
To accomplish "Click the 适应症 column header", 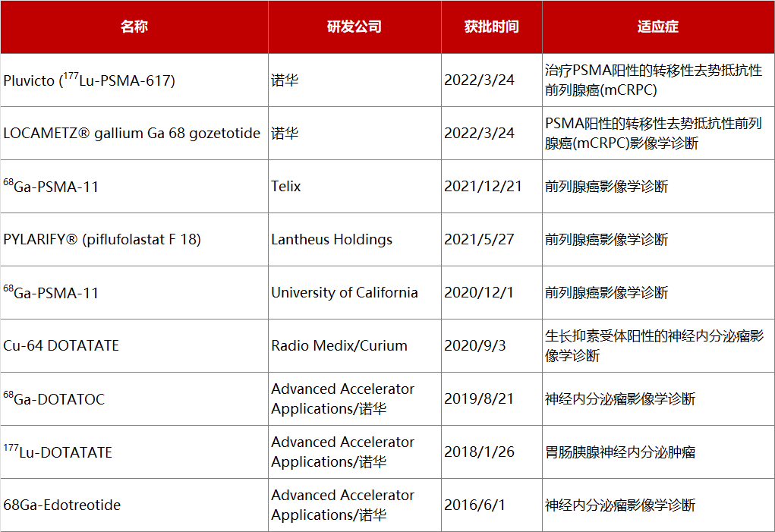I will pos(658,27).
